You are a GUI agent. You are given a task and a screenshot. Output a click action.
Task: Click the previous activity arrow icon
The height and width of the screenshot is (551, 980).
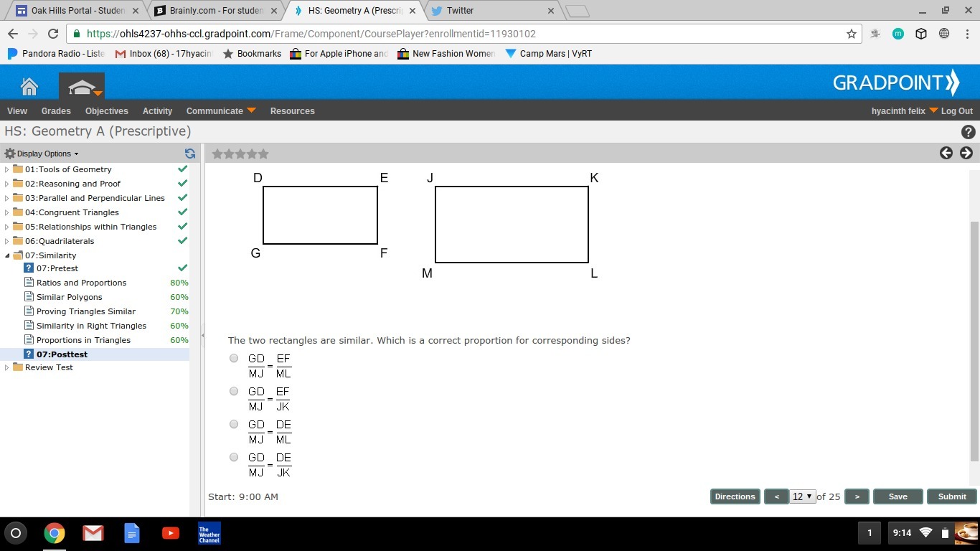click(x=946, y=153)
